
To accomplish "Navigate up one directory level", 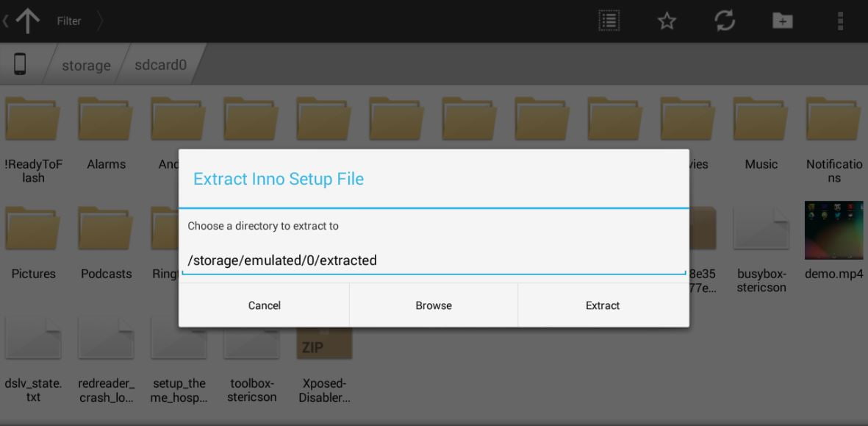I will point(29,20).
